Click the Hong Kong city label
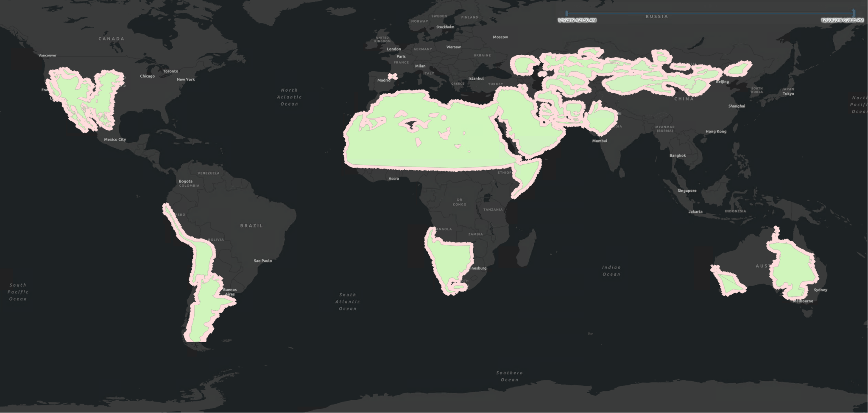Image resolution: width=868 pixels, height=413 pixels. point(716,131)
